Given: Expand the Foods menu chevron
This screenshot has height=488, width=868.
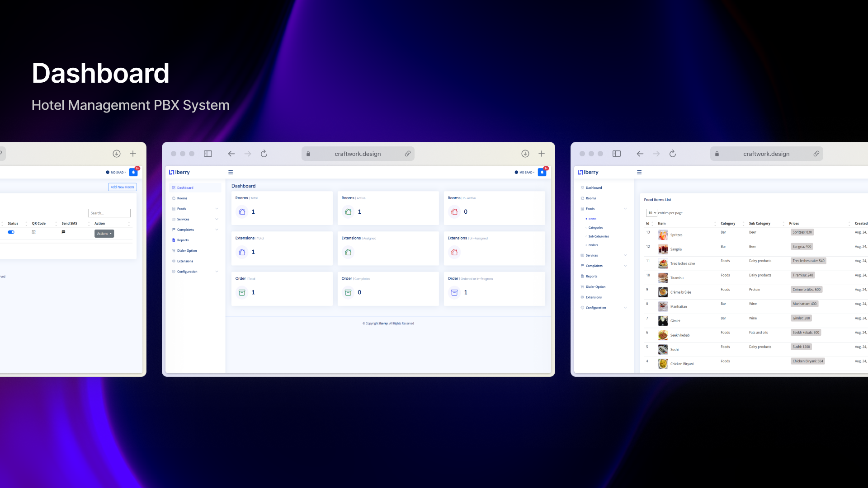Looking at the screenshot, I should pyautogui.click(x=217, y=208).
